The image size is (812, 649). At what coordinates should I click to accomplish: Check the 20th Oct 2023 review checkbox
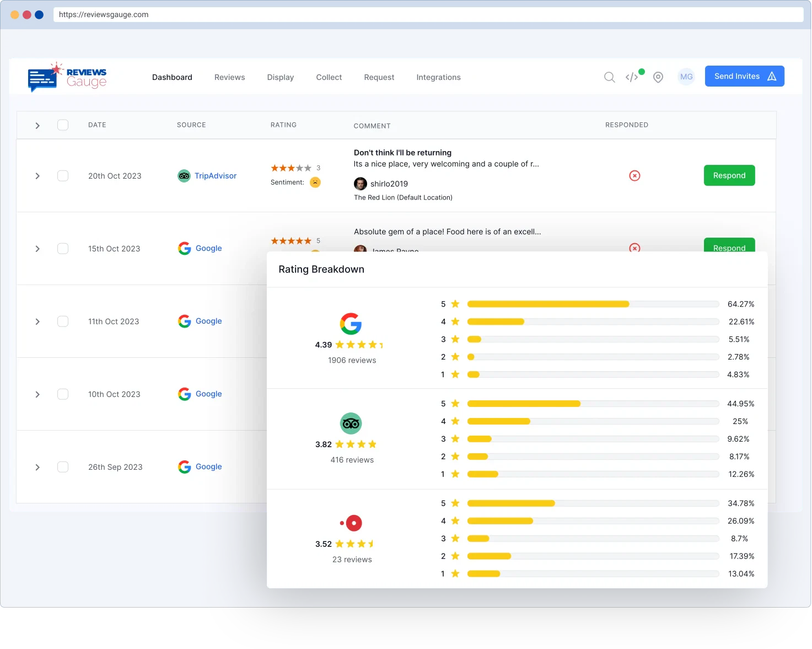tap(63, 176)
